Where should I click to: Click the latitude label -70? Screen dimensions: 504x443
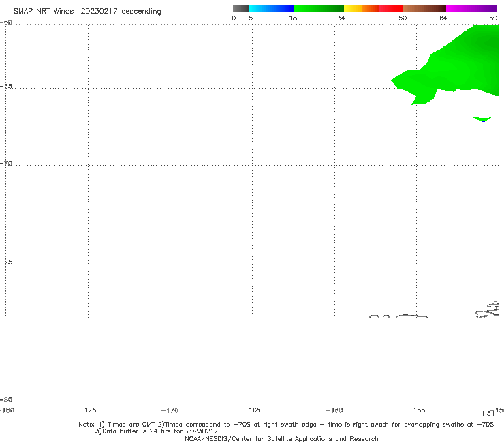[x=6, y=164]
